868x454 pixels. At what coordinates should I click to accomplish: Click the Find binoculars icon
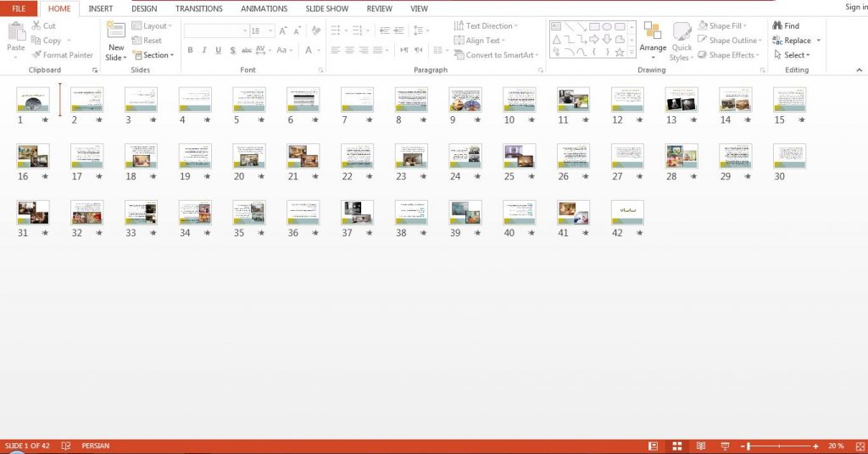(777, 25)
